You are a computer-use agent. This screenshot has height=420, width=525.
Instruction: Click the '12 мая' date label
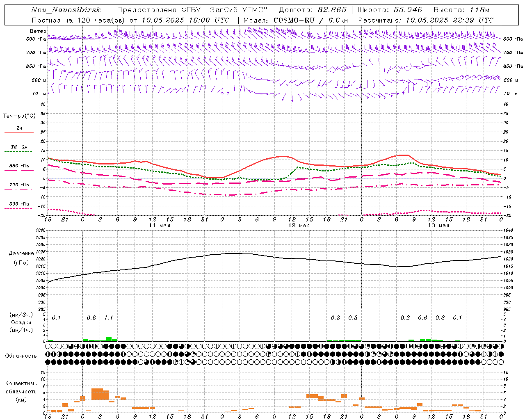[299, 226]
